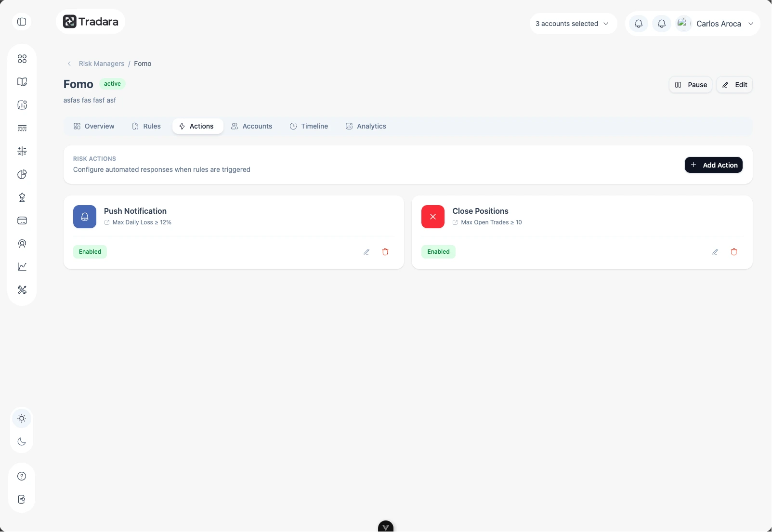
Task: Pause the Fomo risk manager
Action: pos(690,85)
